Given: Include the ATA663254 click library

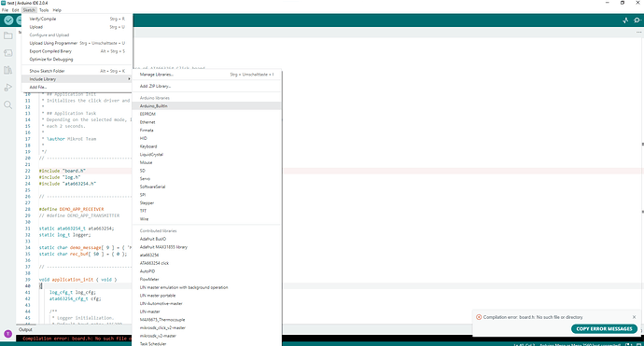Looking at the screenshot, I should [207, 263].
